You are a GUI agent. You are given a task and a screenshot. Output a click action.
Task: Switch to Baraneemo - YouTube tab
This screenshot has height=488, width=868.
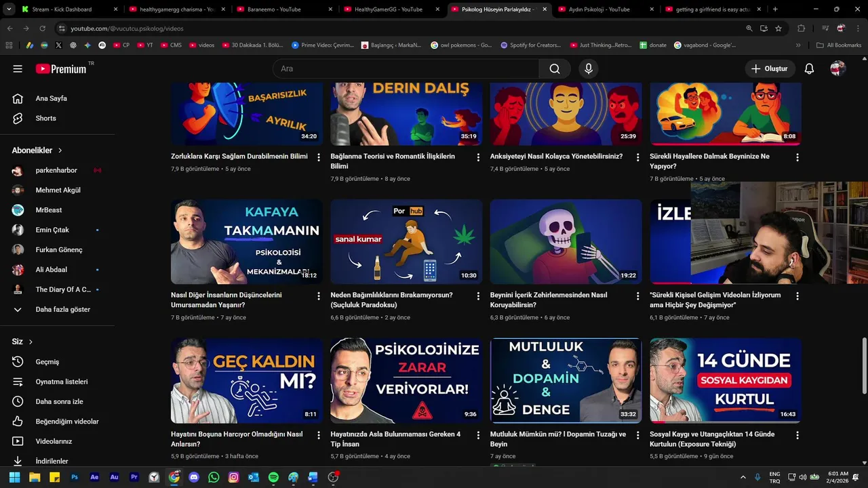[x=283, y=9]
